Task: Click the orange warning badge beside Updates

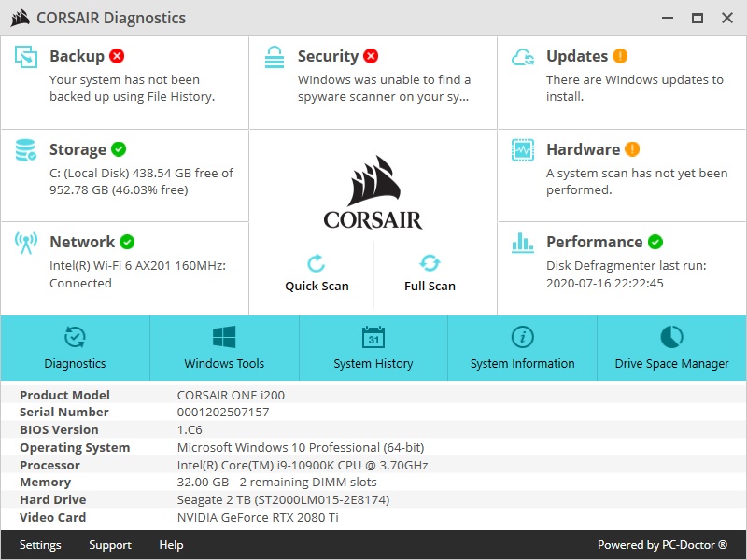Action: [x=620, y=56]
